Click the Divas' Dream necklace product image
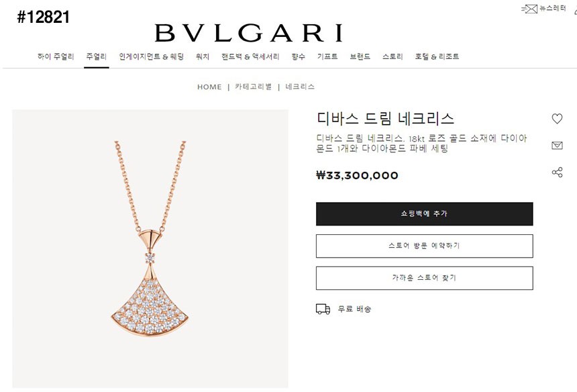This screenshot has height=392, width=577. (x=150, y=248)
